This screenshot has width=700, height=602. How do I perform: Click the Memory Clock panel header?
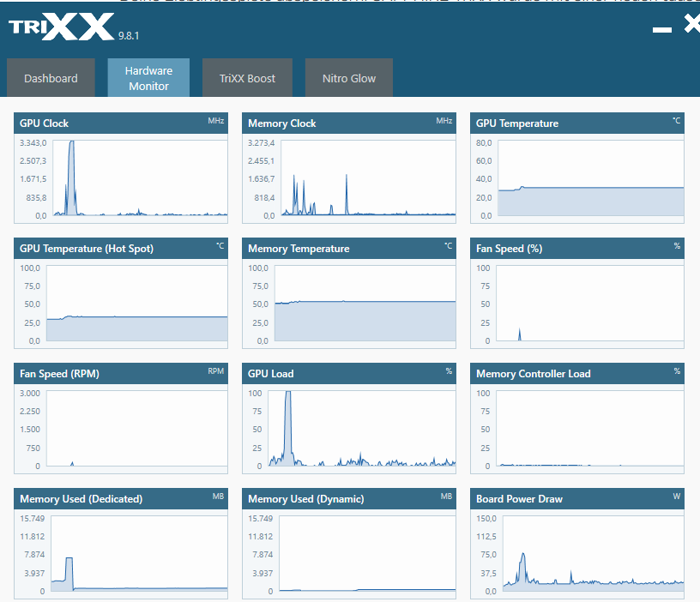(x=349, y=123)
